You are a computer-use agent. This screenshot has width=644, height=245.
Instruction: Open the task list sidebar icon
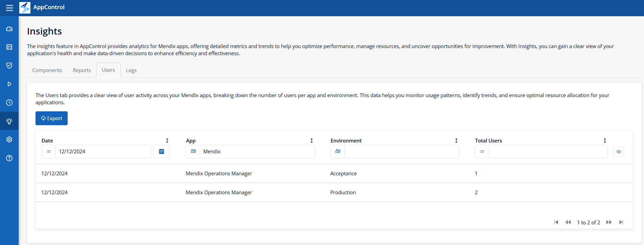click(9, 47)
